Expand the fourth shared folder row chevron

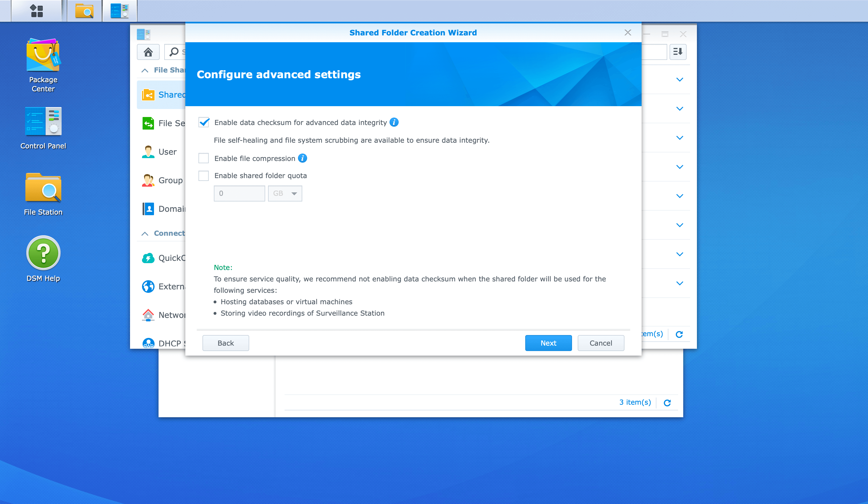pos(680,167)
